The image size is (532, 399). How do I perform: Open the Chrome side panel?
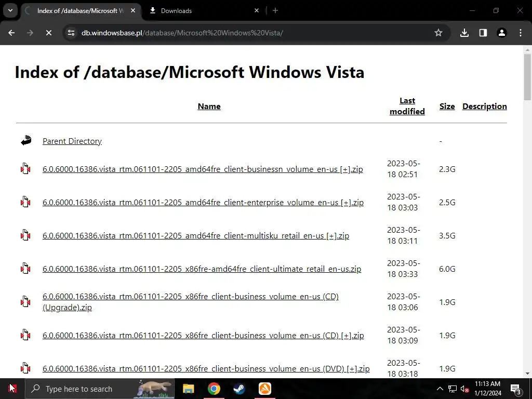pos(483,33)
